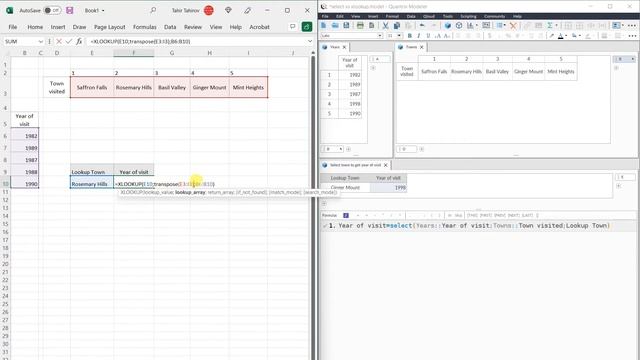Open the Quantrix Format menu
This screenshot has width=640, height=360.
[392, 16]
